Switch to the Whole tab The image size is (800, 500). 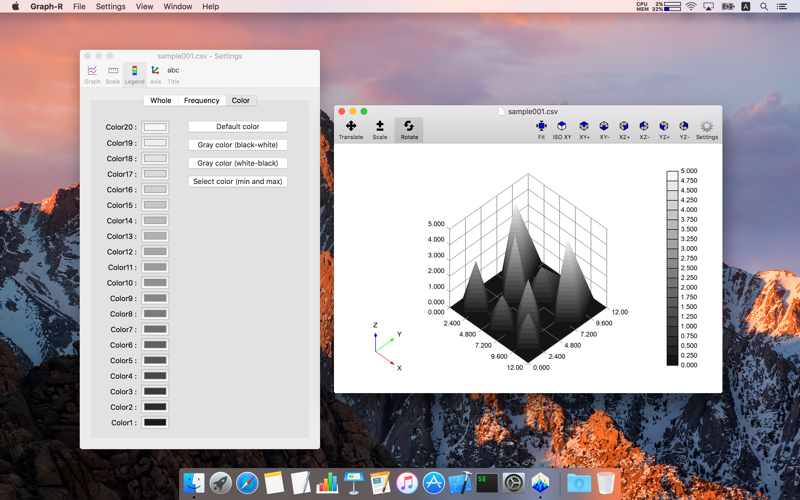point(161,101)
